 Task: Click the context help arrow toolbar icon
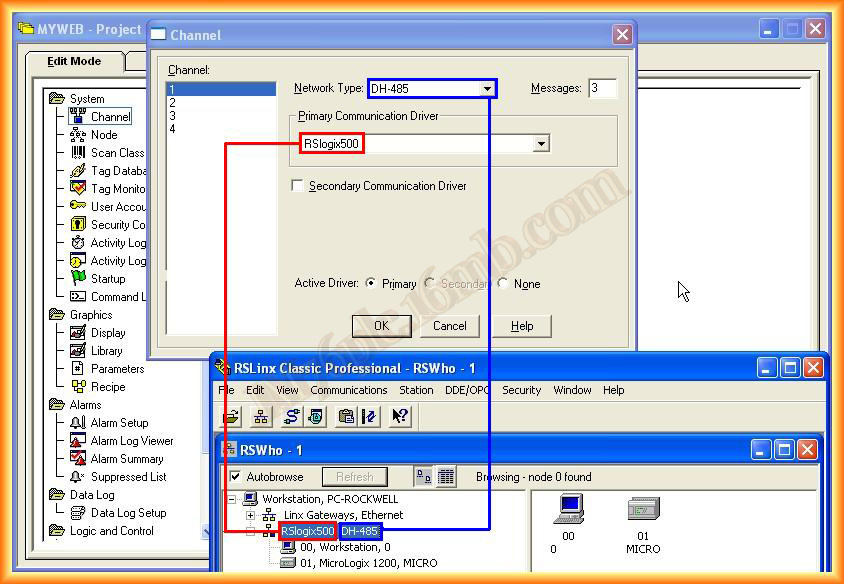(400, 417)
